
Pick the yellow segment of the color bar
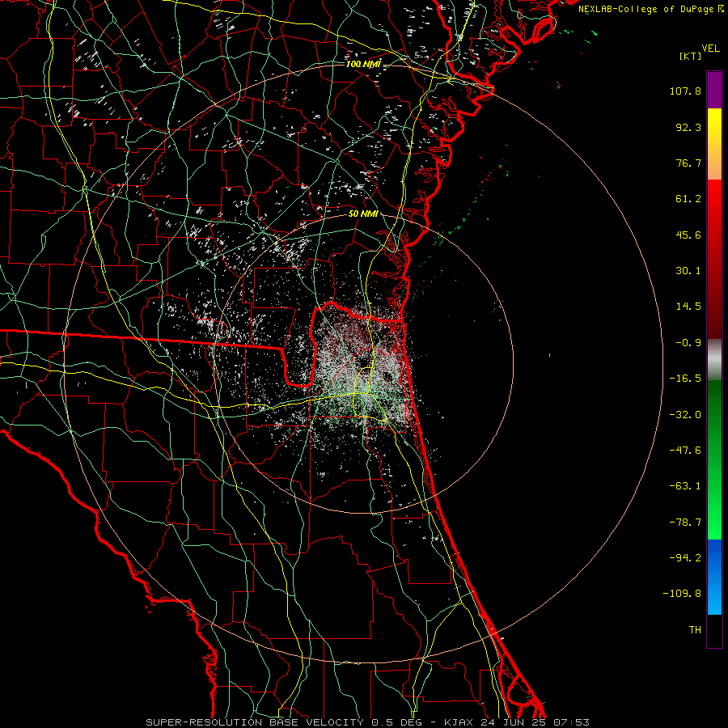[x=714, y=128]
